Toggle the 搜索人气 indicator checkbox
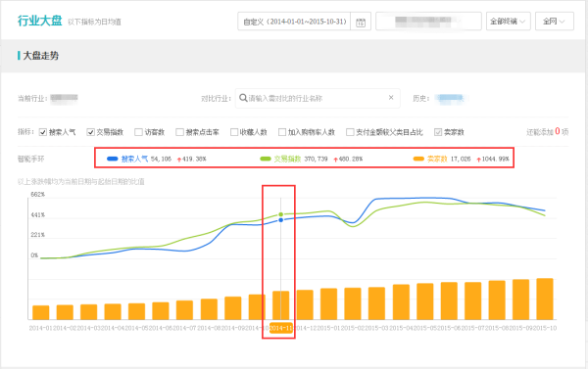 [43, 132]
